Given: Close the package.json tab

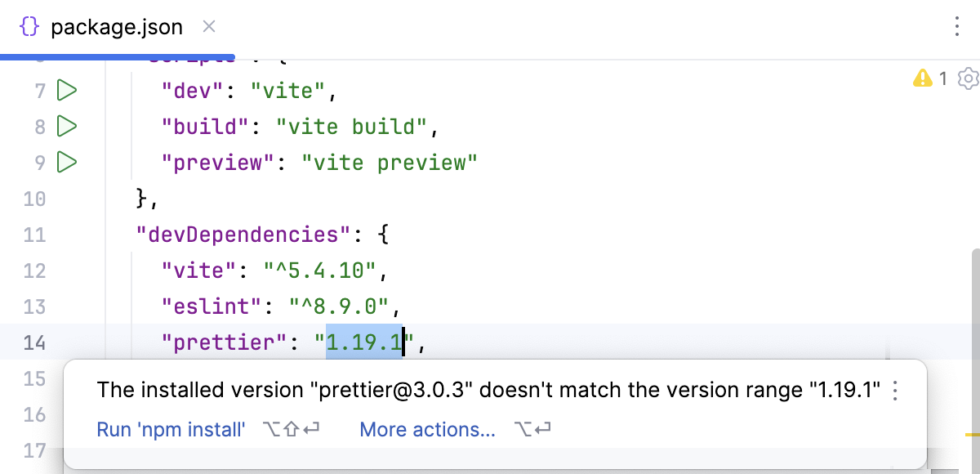Looking at the screenshot, I should (208, 26).
